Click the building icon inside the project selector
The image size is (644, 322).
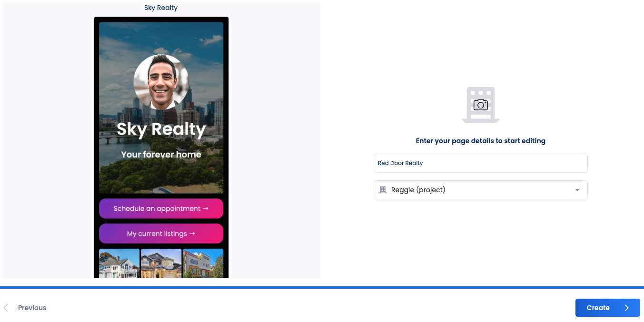tap(382, 190)
